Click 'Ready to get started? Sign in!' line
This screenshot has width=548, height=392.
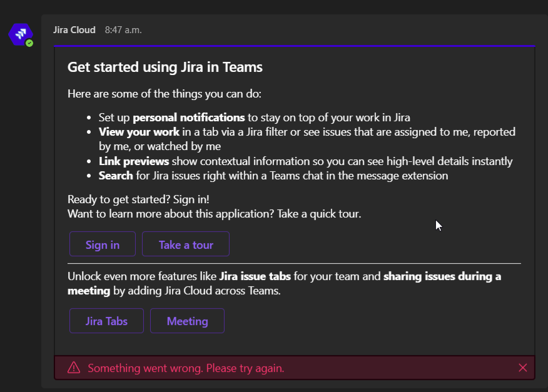pos(138,199)
